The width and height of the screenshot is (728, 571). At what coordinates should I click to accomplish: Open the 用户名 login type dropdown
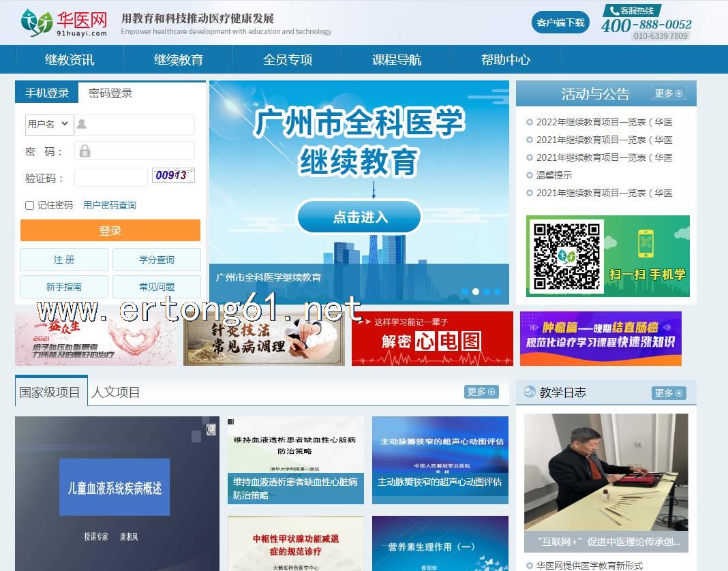(48, 124)
